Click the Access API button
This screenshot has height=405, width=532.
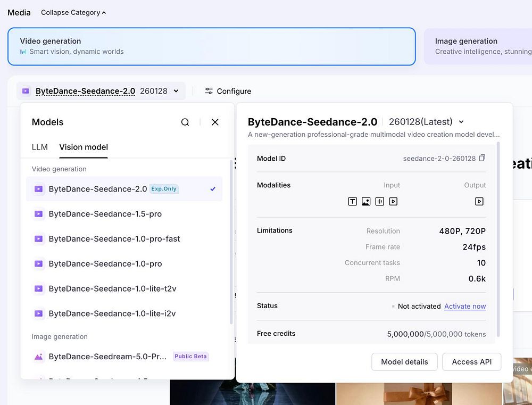point(471,362)
